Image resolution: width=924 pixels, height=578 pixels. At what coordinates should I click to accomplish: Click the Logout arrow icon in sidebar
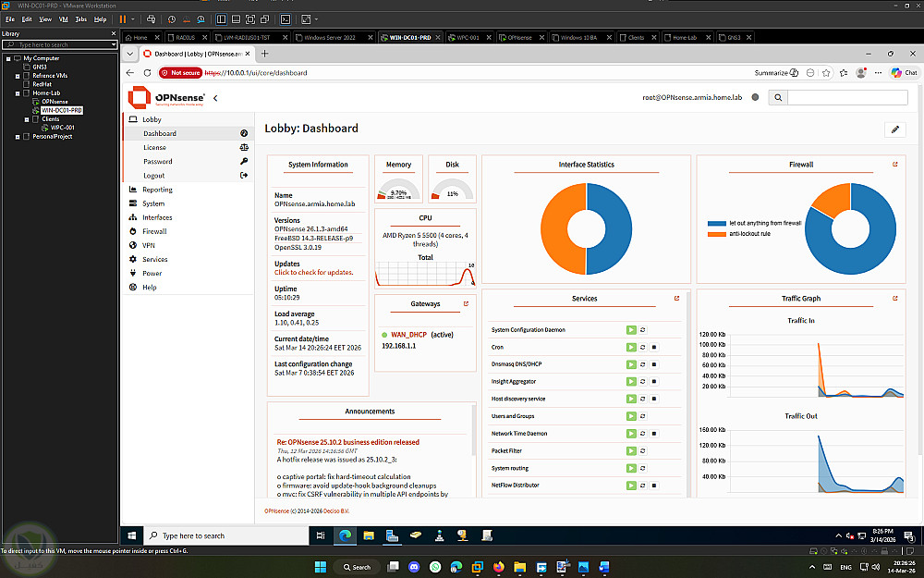pyautogui.click(x=244, y=175)
